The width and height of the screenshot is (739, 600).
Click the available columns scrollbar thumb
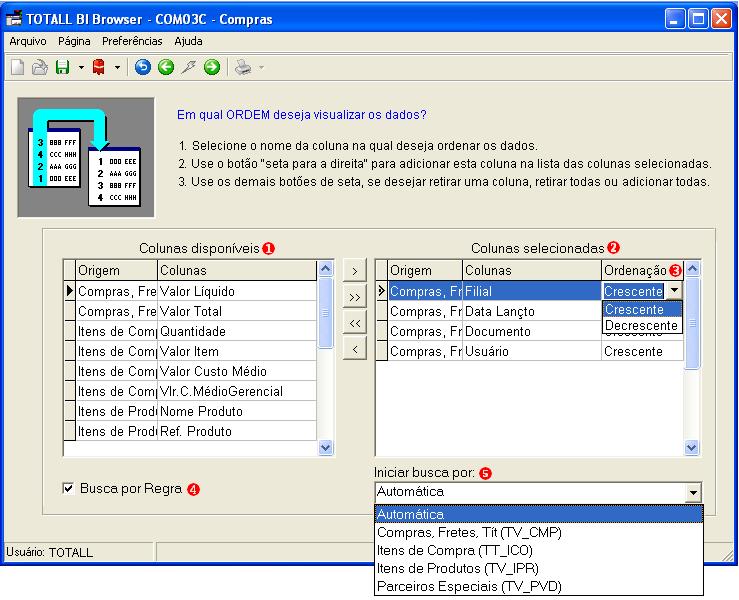point(326,313)
